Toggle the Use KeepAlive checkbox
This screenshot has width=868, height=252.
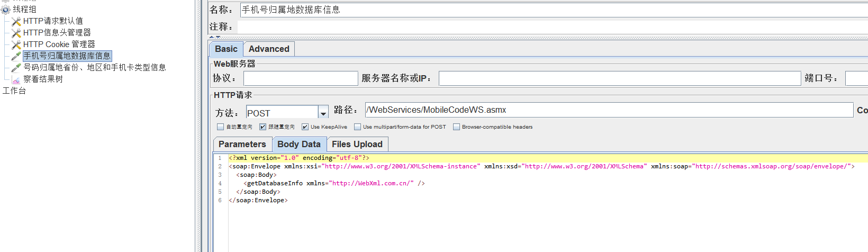coord(305,127)
